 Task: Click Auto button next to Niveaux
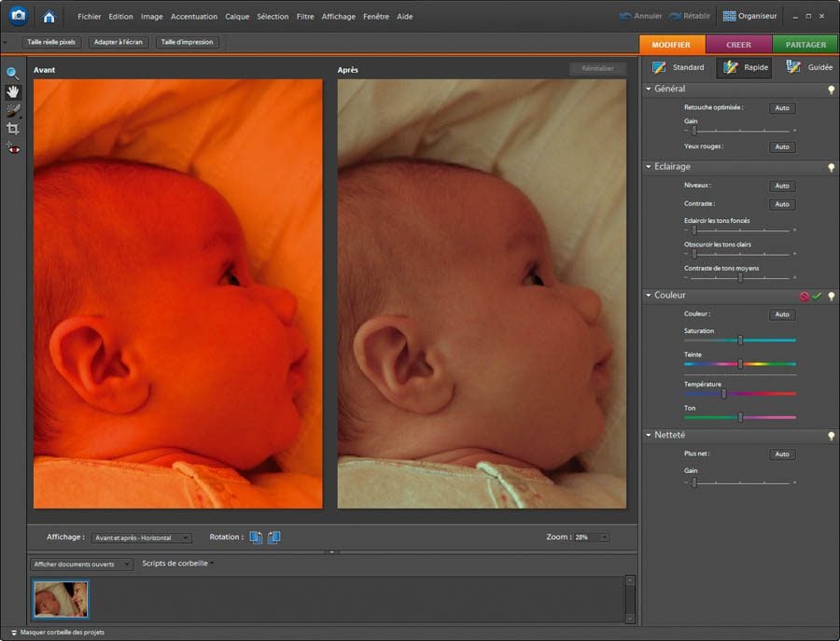click(x=782, y=186)
